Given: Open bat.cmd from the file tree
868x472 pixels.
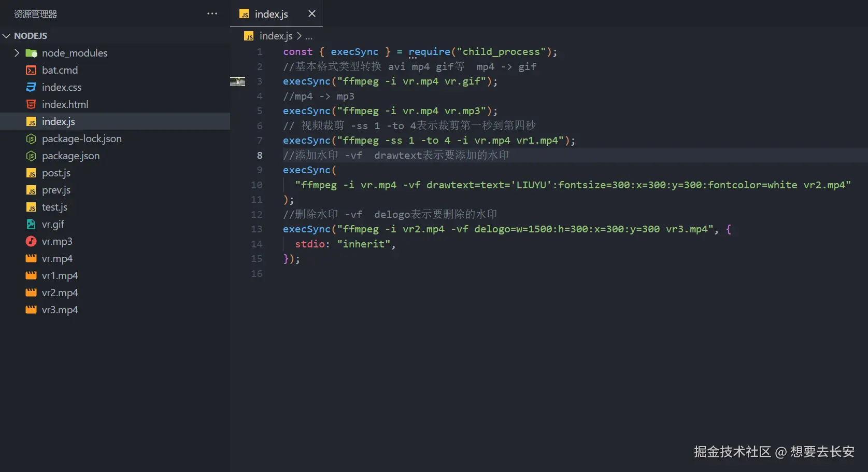Looking at the screenshot, I should pos(60,70).
